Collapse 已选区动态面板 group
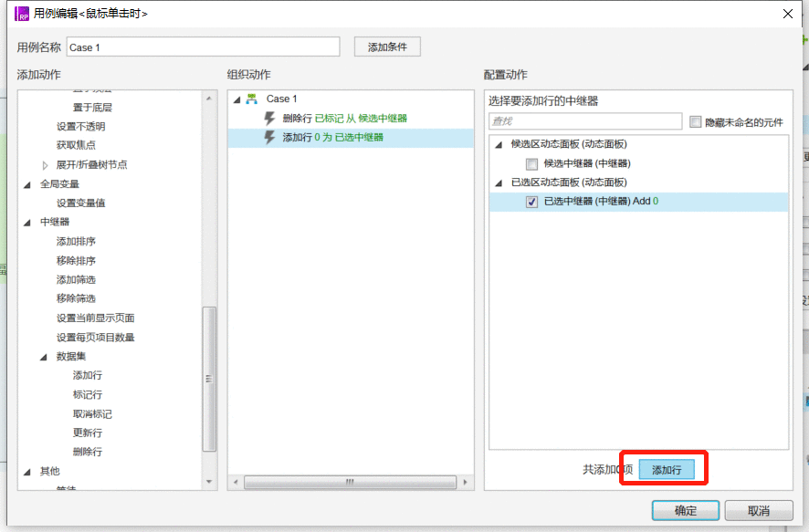Screen dimensions: 809x532 tap(499, 183)
